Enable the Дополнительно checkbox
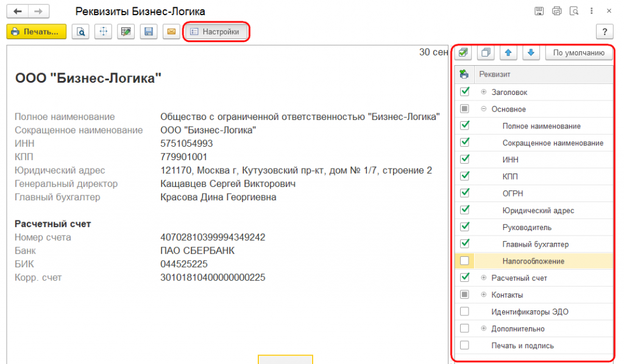Screen dimensions: 624x364 point(464,328)
